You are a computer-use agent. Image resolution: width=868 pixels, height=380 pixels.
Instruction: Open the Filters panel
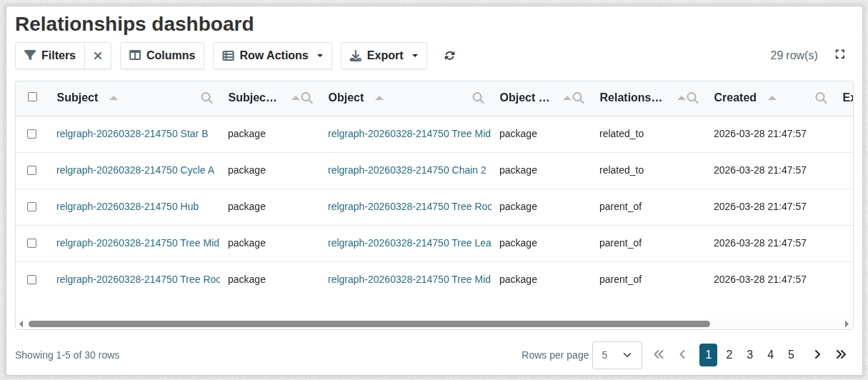[50, 56]
